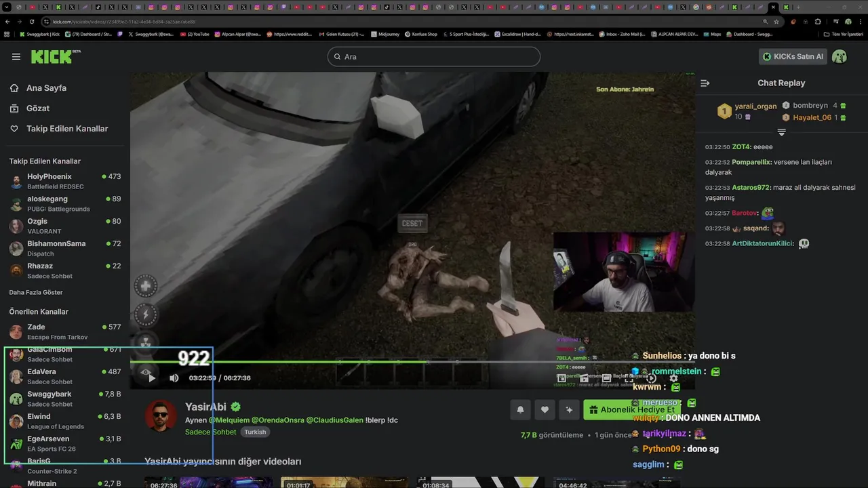Open the Konfuse Shop bookmark
868x488 pixels.
(421, 34)
